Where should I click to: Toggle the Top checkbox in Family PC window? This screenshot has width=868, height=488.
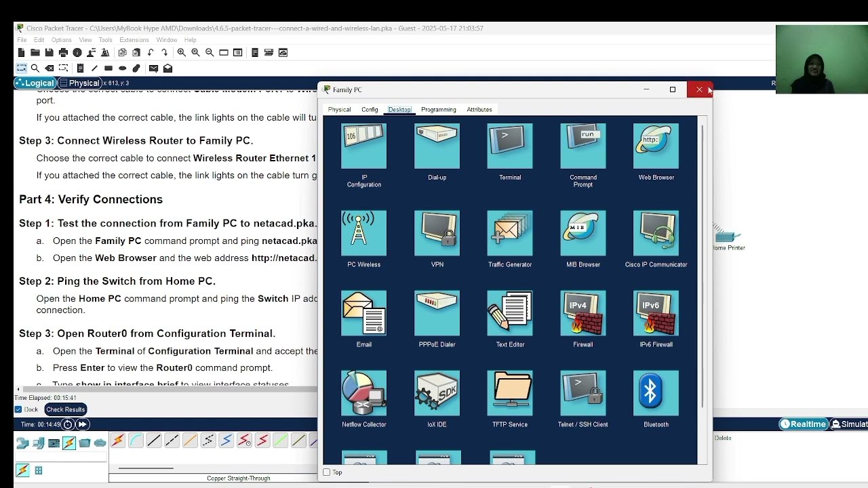click(327, 472)
